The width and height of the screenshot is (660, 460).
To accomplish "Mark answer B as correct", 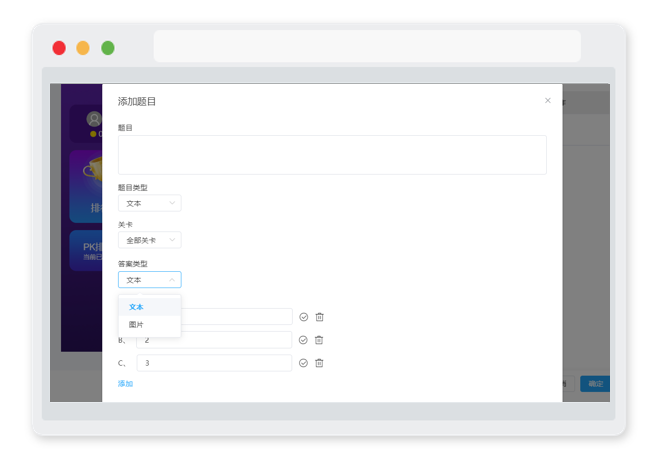I will click(303, 340).
